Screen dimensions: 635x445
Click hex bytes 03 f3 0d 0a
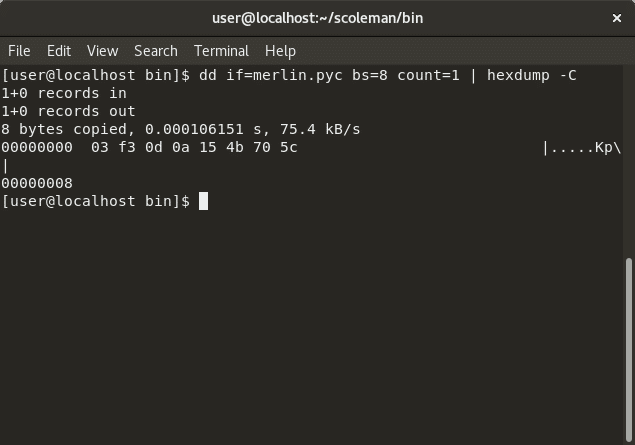tap(140, 147)
